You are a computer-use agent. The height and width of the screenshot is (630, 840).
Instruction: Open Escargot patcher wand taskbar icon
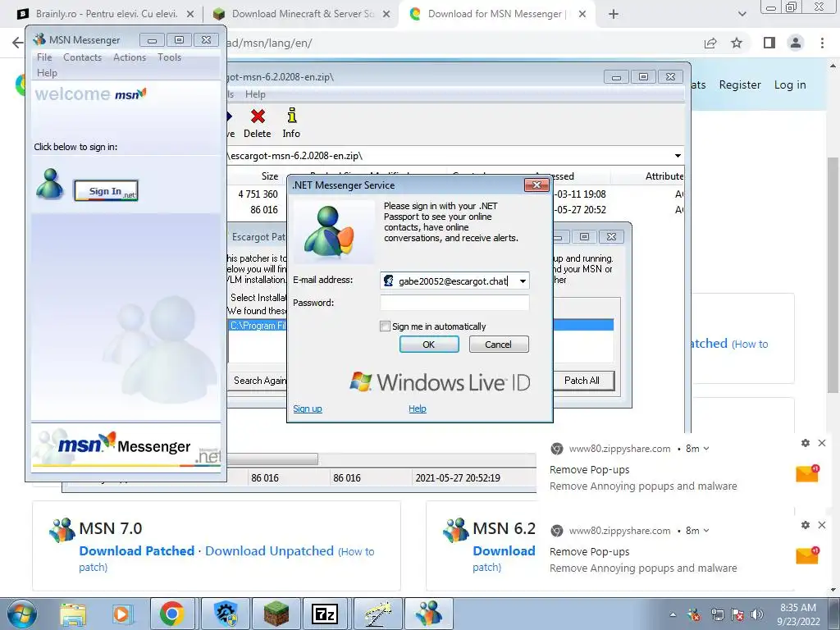(x=377, y=614)
